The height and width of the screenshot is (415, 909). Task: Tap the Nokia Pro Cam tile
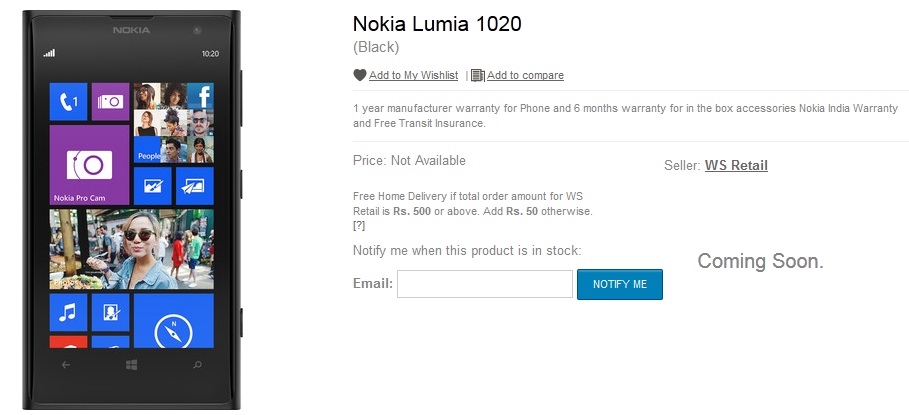(x=89, y=165)
